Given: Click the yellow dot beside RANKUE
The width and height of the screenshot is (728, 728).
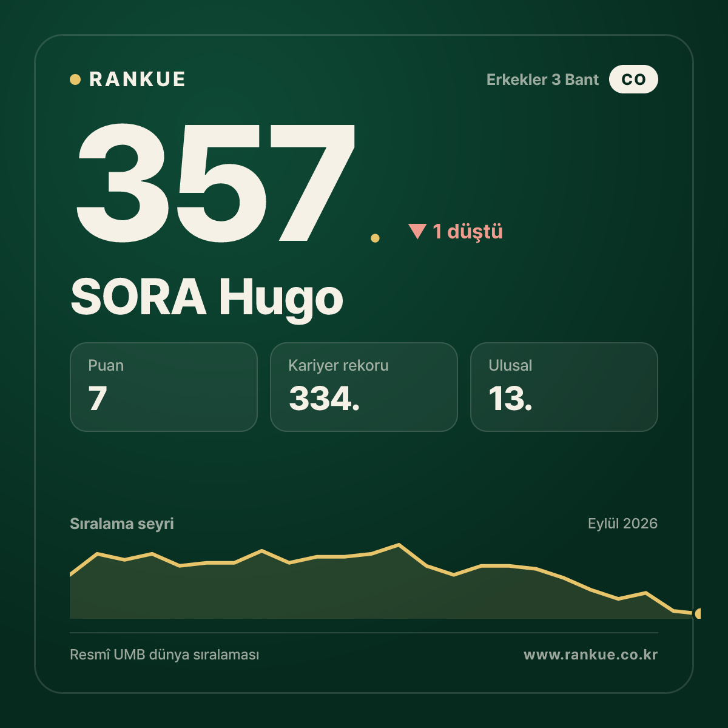Looking at the screenshot, I should [75, 79].
